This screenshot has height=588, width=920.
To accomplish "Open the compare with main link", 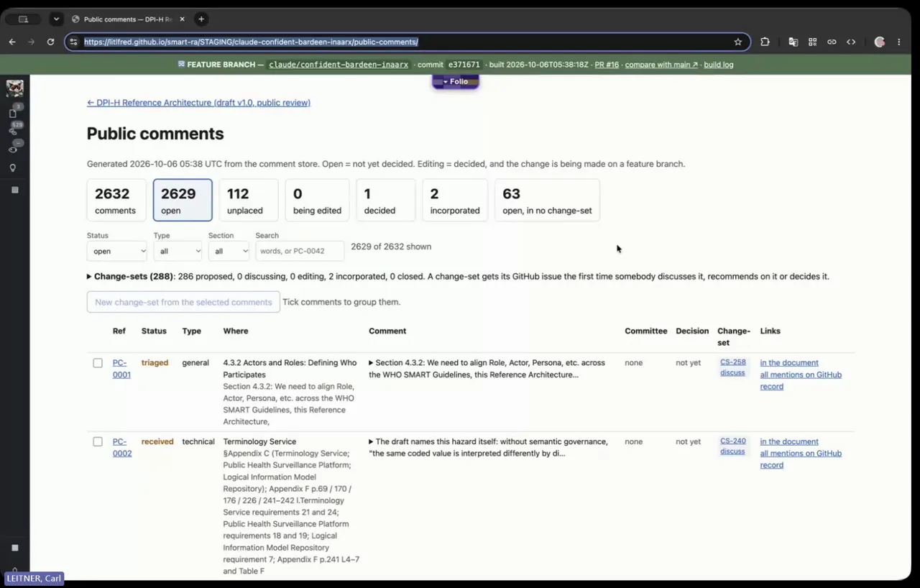I will [661, 65].
